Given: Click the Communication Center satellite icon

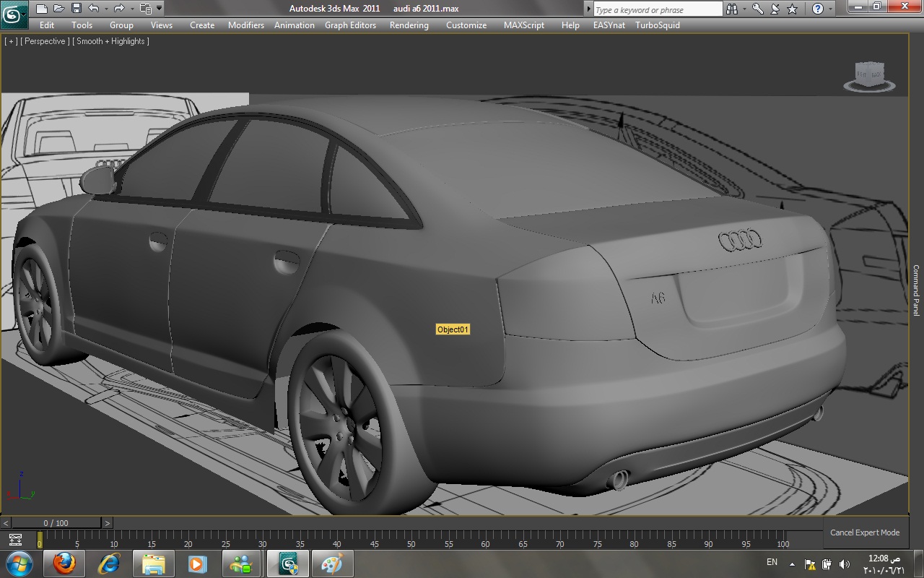Looking at the screenshot, I should [775, 9].
